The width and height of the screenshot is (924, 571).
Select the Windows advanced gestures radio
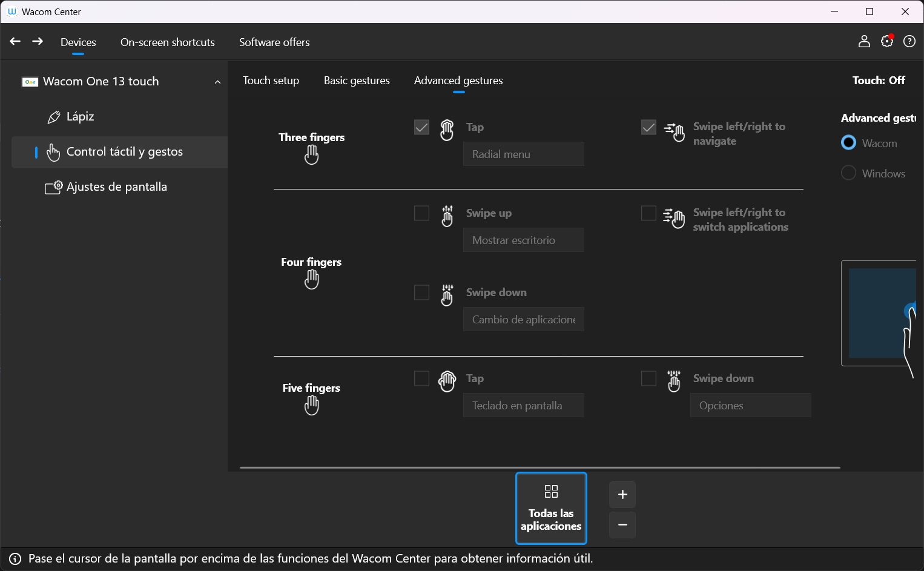tap(849, 173)
